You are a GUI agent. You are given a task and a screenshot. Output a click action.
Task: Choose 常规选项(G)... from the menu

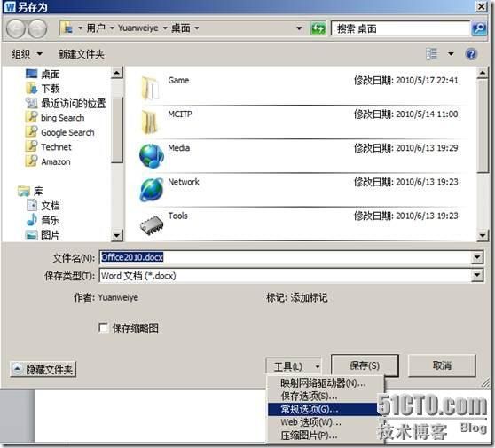[x=323, y=410]
